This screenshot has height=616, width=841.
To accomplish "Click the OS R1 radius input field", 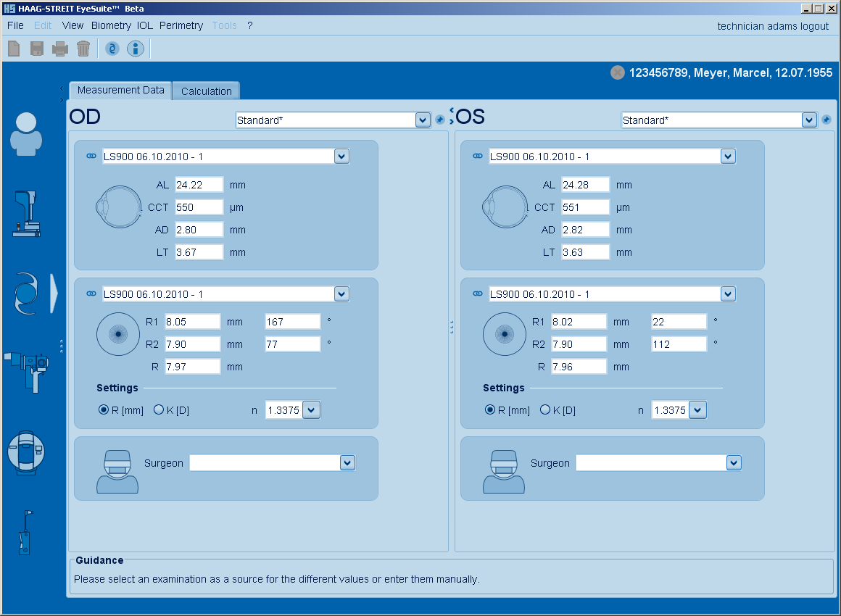I will pyautogui.click(x=579, y=322).
